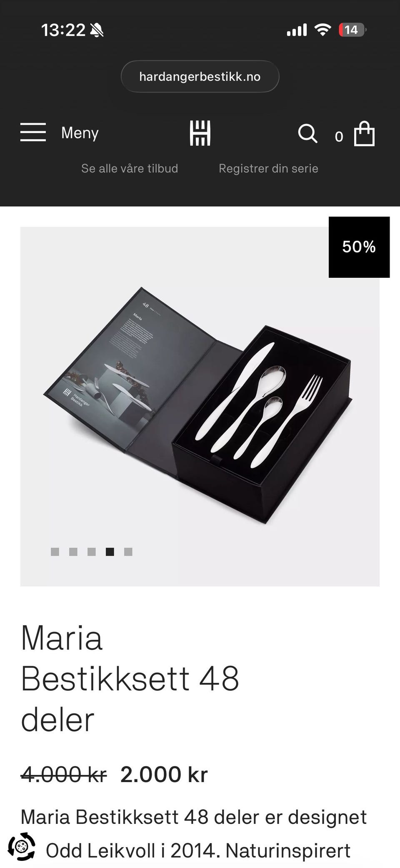Viewport: 400px width, 868px height.
Task: Open the shopping bag cart
Action: [x=364, y=134]
